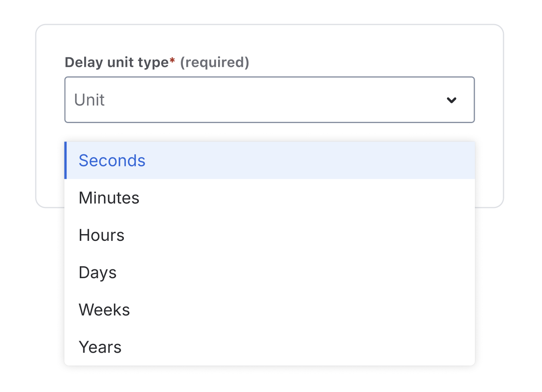
Task: Select Days as the unit type
Action: coord(97,273)
